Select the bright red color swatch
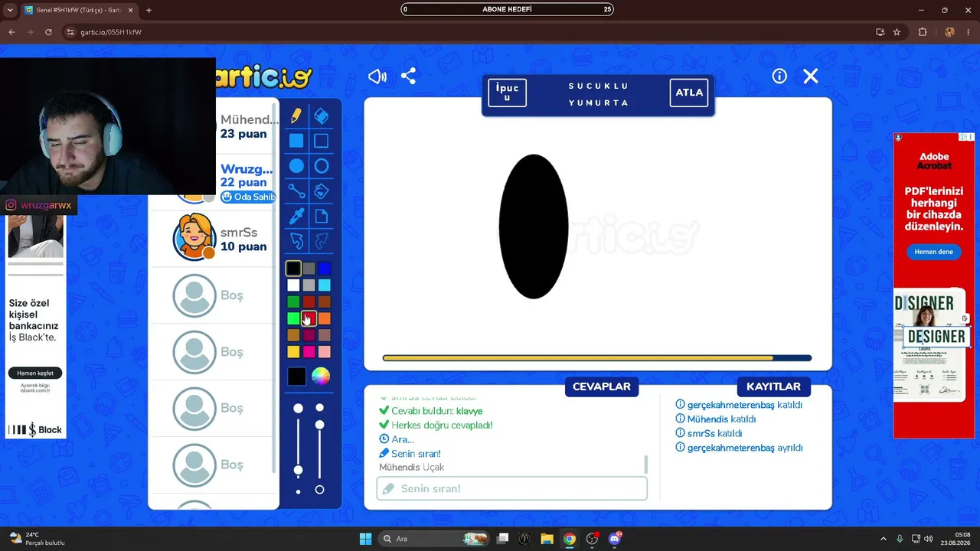980x551 pixels. coord(309,318)
